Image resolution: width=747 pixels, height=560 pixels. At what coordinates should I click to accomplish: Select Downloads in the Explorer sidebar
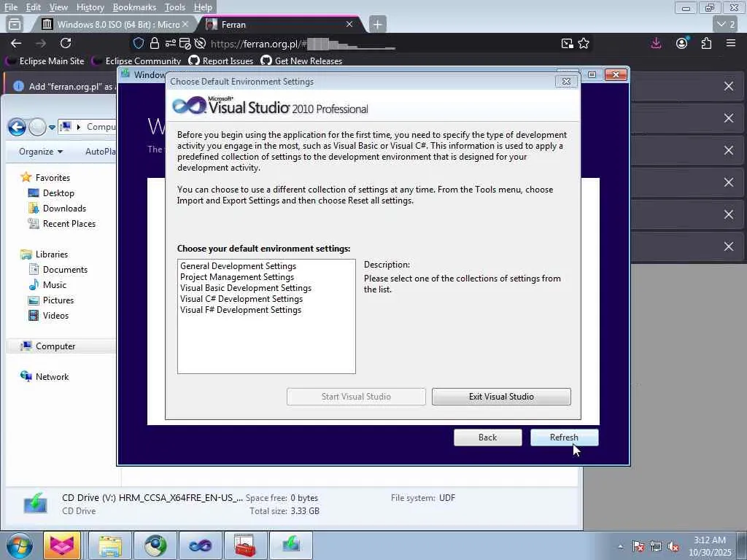58,208
